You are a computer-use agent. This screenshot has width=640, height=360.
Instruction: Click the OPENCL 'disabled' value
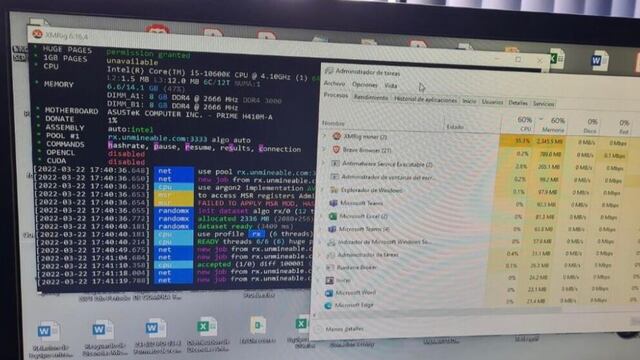tap(127, 154)
